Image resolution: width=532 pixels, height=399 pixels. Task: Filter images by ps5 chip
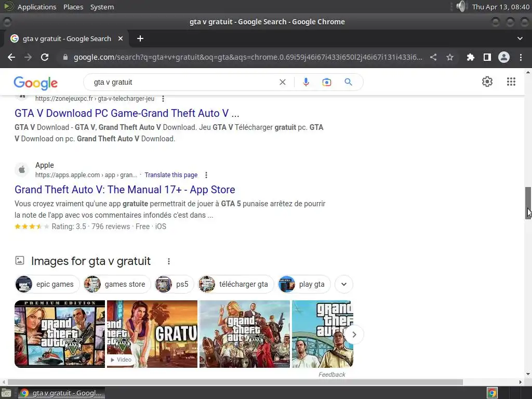174,284
